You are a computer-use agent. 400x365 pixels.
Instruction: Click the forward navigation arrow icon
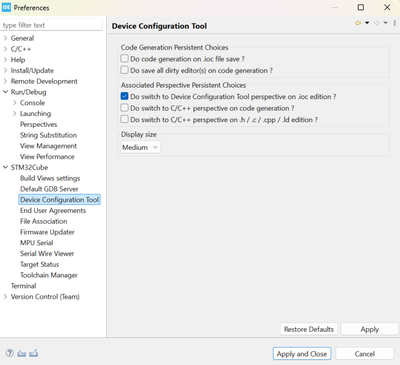click(376, 23)
